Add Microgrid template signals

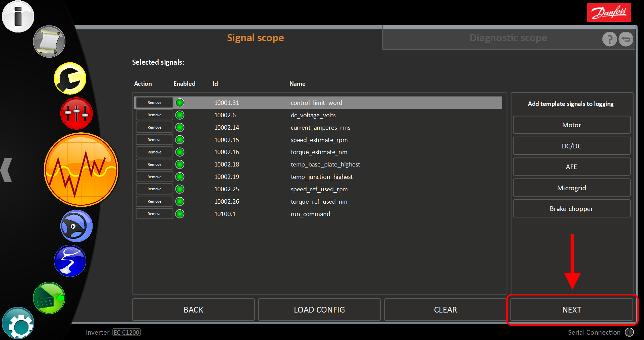572,188
